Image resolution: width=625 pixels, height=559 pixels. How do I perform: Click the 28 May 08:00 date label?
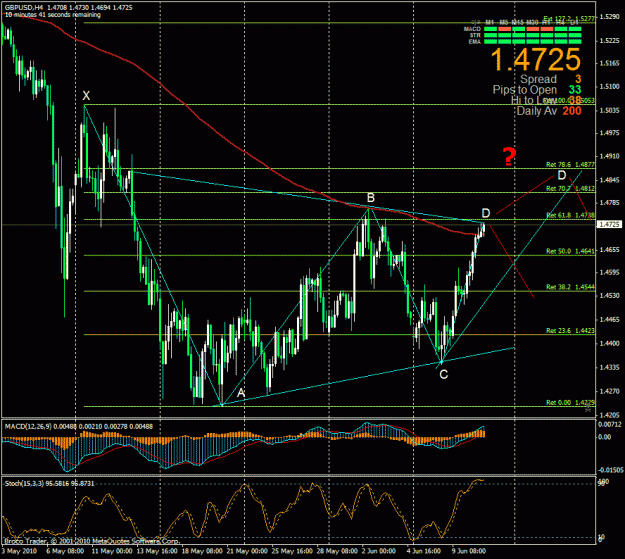(x=337, y=551)
